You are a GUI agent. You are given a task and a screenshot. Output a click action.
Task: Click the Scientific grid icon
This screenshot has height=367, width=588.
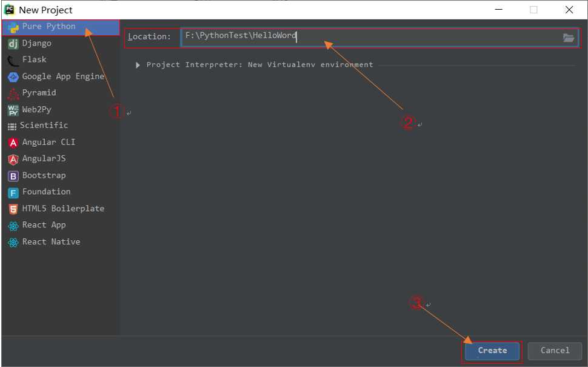(12, 126)
